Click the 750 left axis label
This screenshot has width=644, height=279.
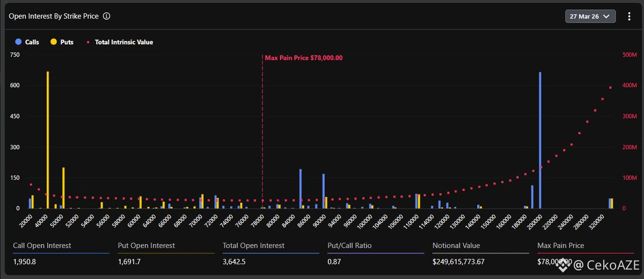click(15, 55)
